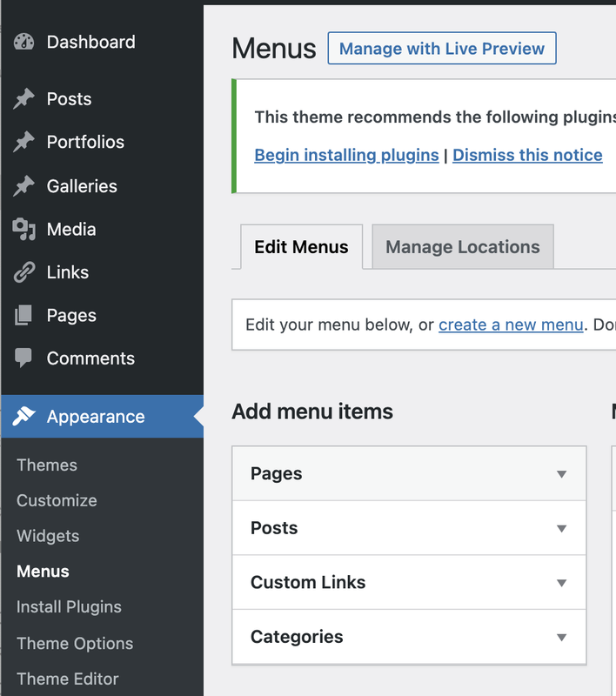Click Begin installing plugins link

coord(346,155)
